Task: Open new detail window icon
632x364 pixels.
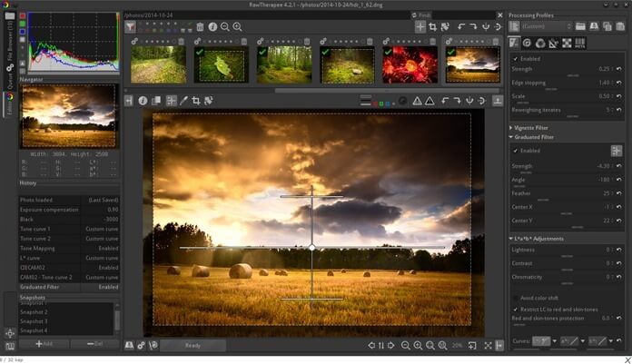Action: point(472,346)
